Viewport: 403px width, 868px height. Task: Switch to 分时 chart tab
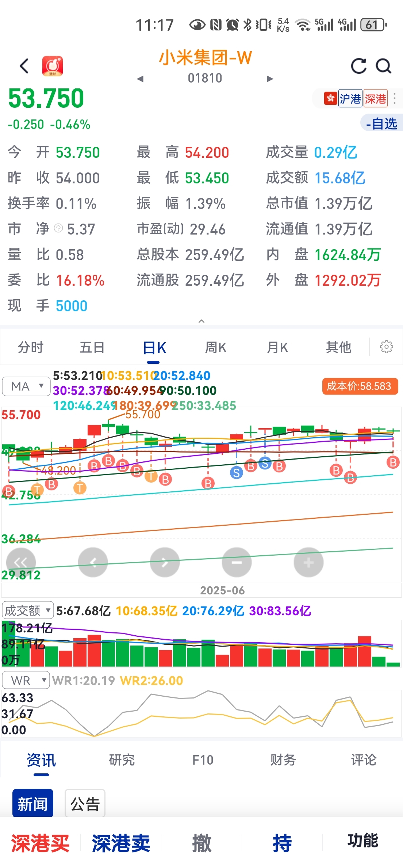point(31,347)
